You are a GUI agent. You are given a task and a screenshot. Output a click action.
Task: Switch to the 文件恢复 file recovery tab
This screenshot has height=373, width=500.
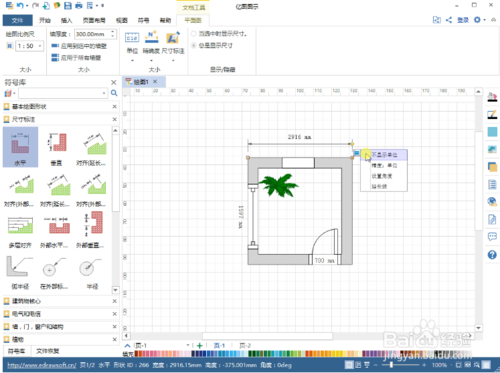(48, 351)
